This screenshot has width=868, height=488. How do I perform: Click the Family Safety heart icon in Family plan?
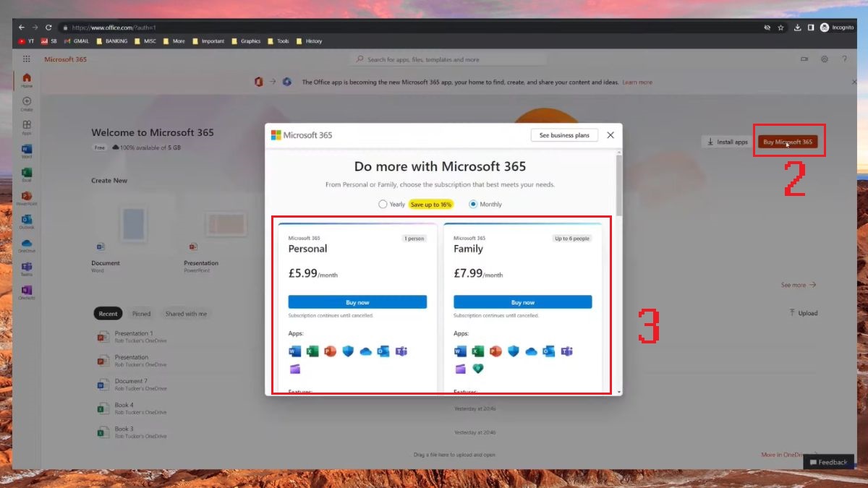(477, 369)
